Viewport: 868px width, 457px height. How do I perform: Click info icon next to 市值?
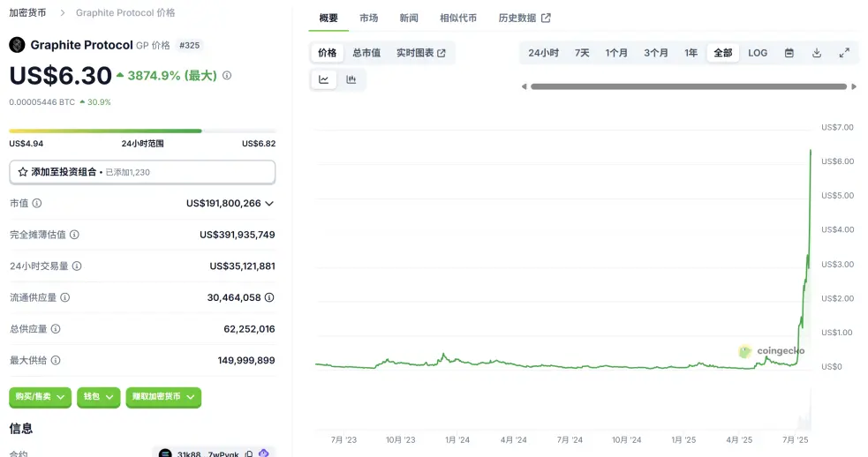point(37,203)
